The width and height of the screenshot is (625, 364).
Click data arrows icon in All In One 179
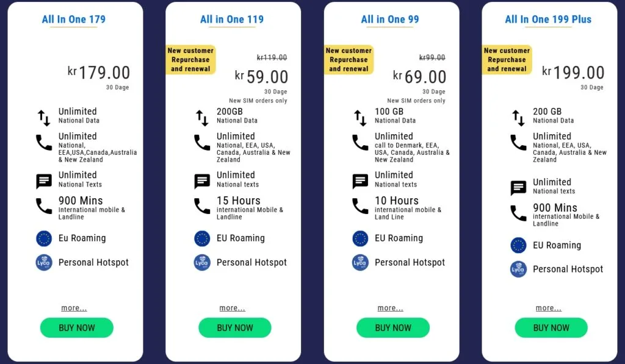point(44,117)
